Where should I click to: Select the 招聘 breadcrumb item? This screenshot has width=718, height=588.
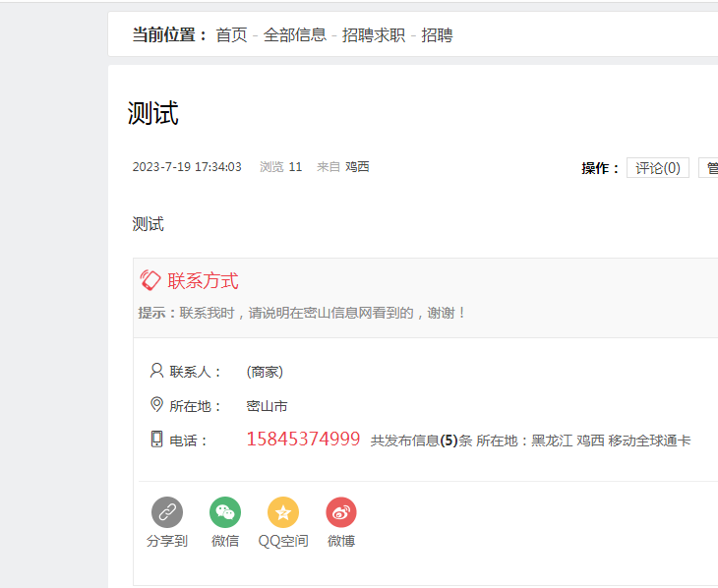(437, 35)
